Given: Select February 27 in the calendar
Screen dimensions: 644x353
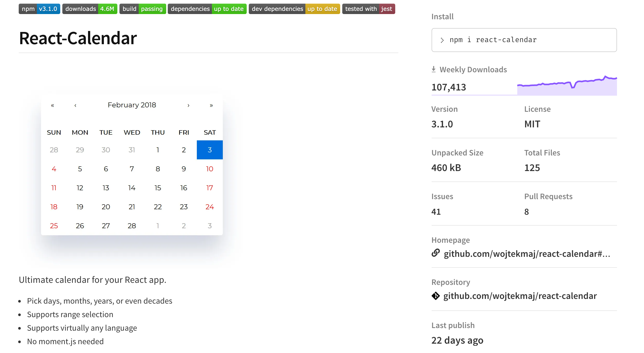Looking at the screenshot, I should (x=106, y=226).
